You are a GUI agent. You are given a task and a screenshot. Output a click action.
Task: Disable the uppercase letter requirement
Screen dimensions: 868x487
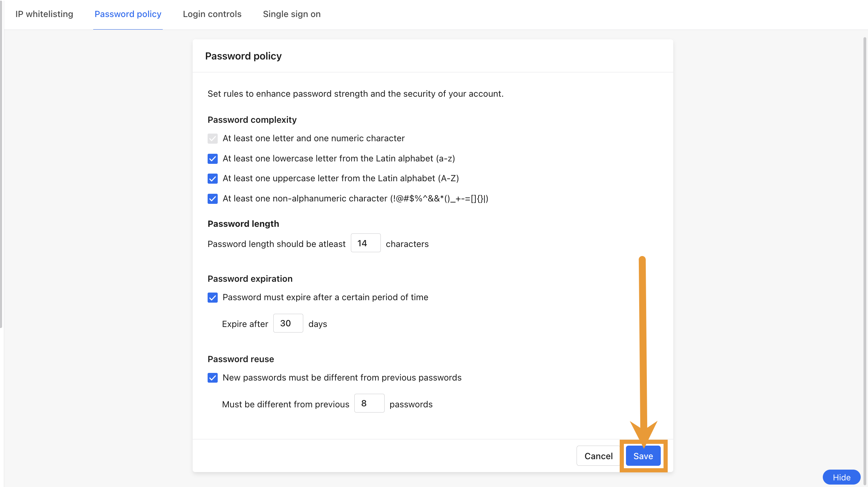(212, 178)
